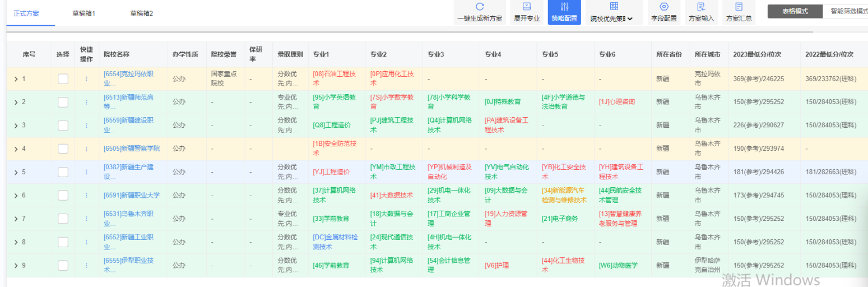Open the [6591]新疆职业大学 school link
The width and height of the screenshot is (868, 287).
click(x=132, y=195)
